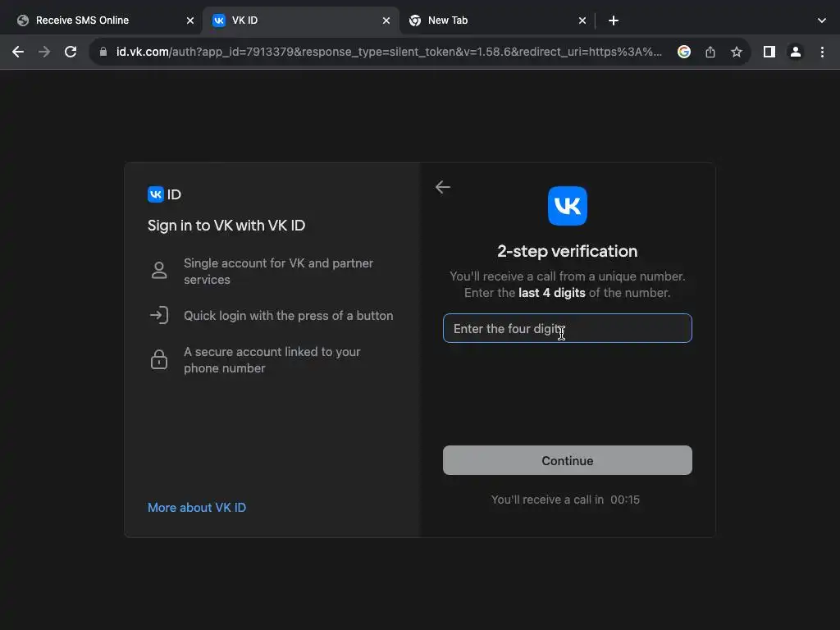The height and width of the screenshot is (630, 840).
Task: Expand the tab search chevron
Action: (822, 21)
